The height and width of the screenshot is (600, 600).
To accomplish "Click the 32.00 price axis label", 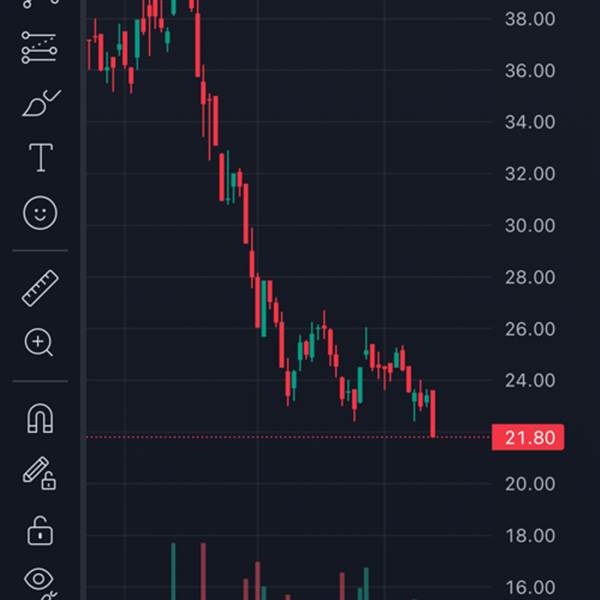I will 530,174.
